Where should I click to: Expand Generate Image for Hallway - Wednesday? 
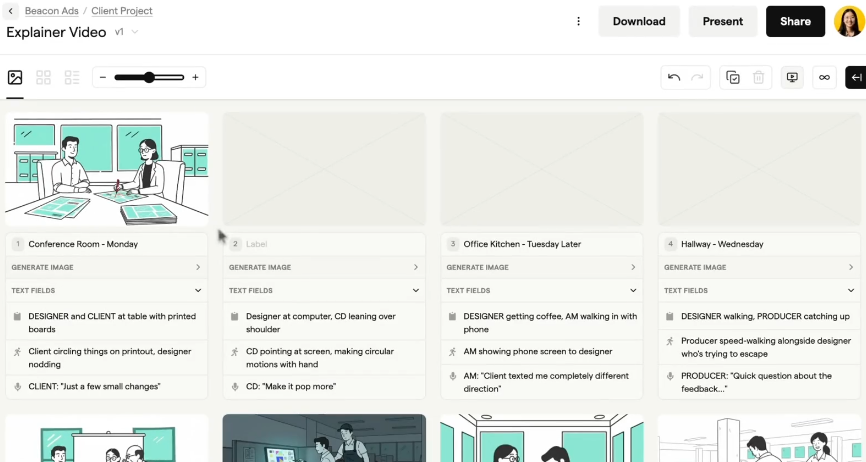tap(850, 267)
